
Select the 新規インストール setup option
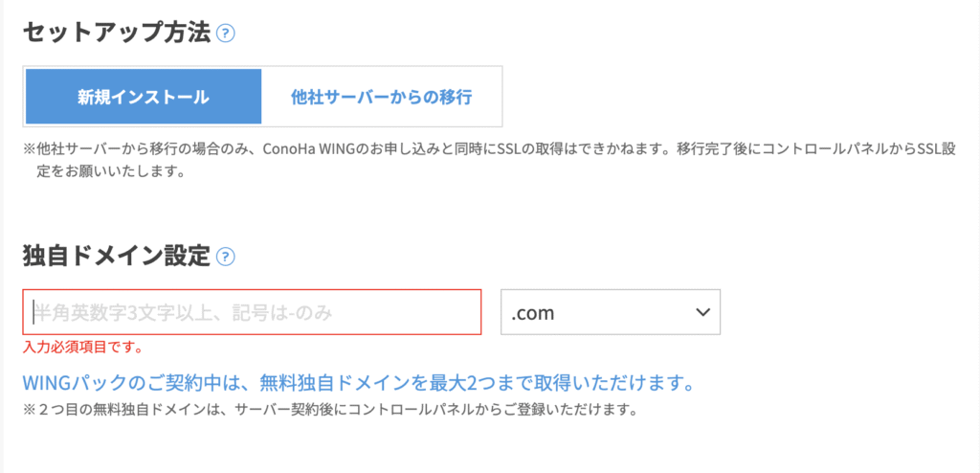tap(144, 96)
